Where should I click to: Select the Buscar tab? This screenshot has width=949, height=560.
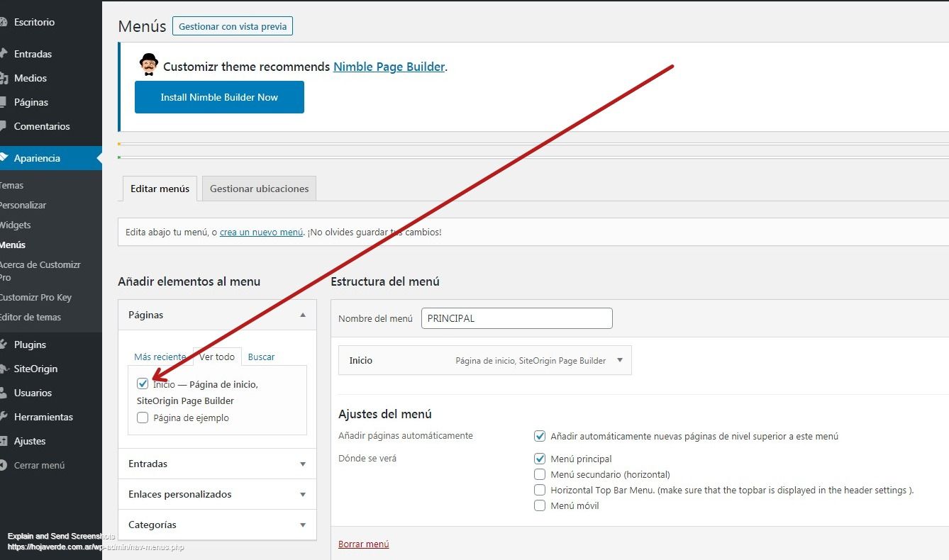(261, 357)
